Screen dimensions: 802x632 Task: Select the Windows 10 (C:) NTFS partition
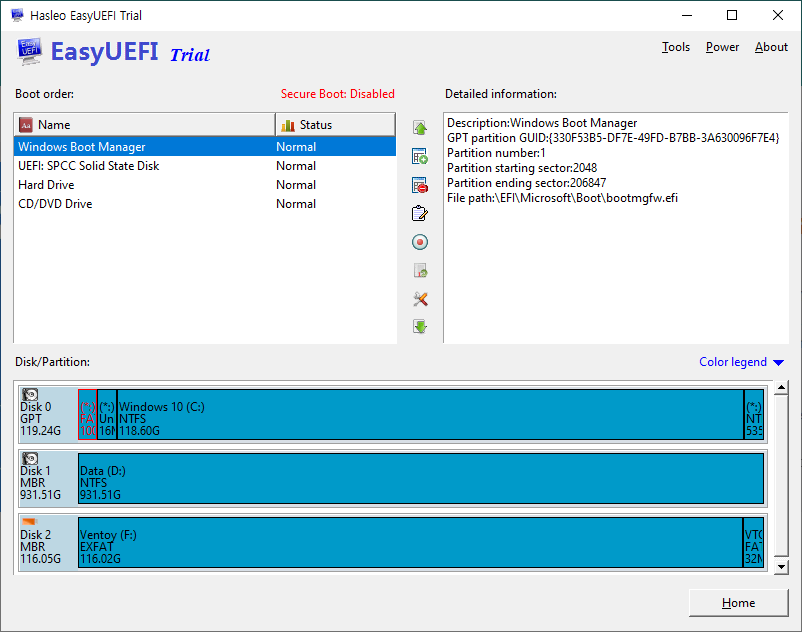point(430,414)
